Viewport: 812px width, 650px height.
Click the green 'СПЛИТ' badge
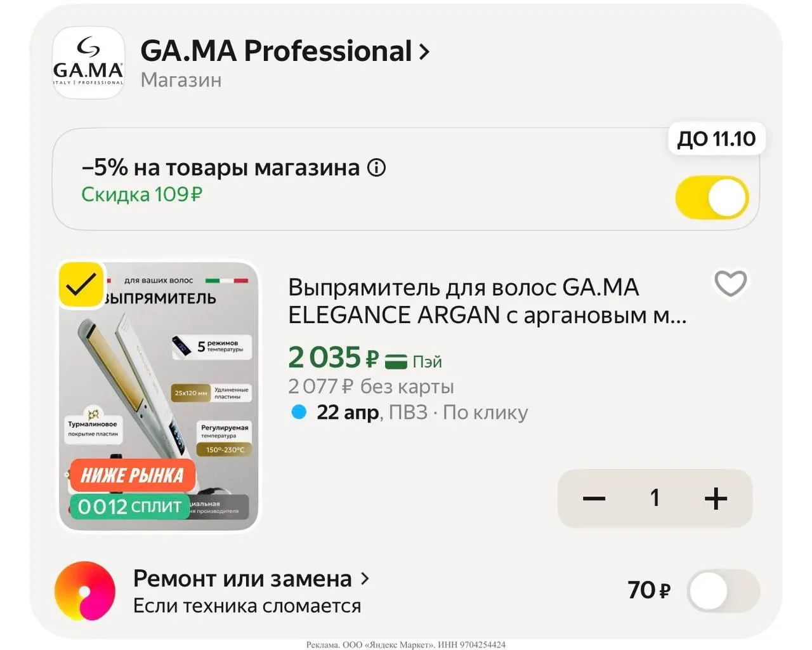click(130, 507)
